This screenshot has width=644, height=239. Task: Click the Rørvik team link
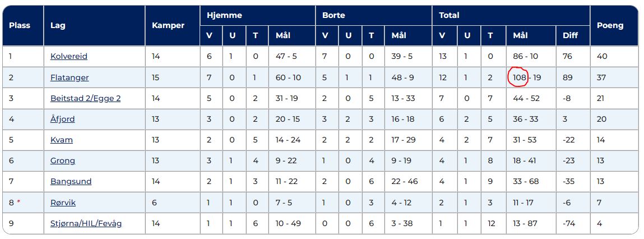point(63,202)
